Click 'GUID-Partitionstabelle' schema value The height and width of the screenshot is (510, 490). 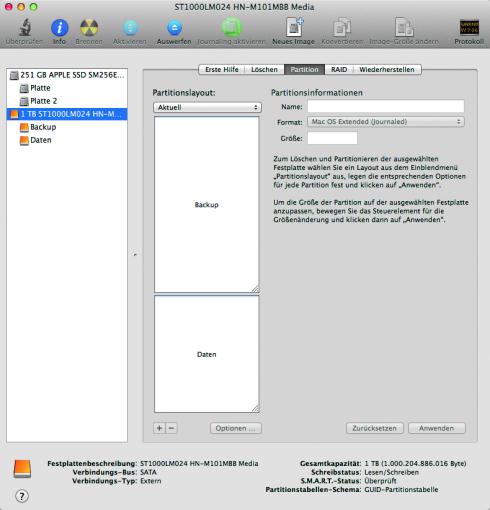(x=401, y=489)
